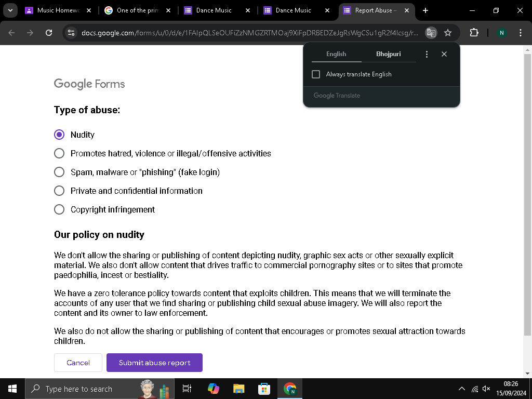
Task: Click Submit abuse report button
Action: [x=154, y=363]
